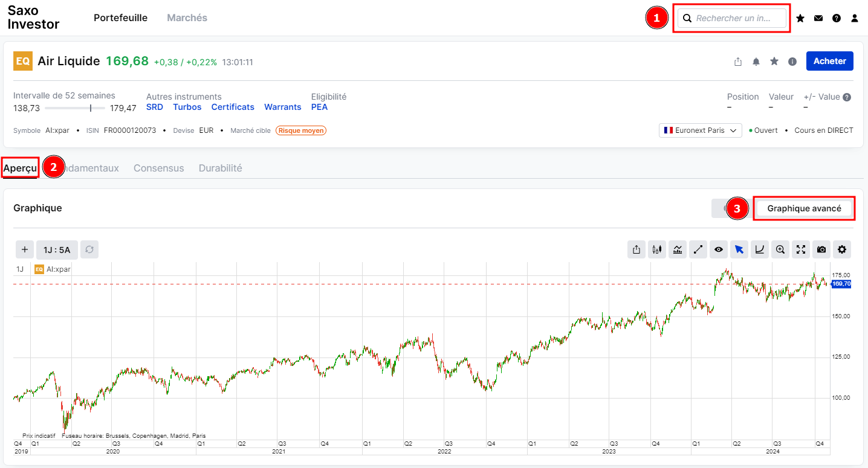Click the EUR currency value
The width and height of the screenshot is (868, 468).
[x=206, y=130]
